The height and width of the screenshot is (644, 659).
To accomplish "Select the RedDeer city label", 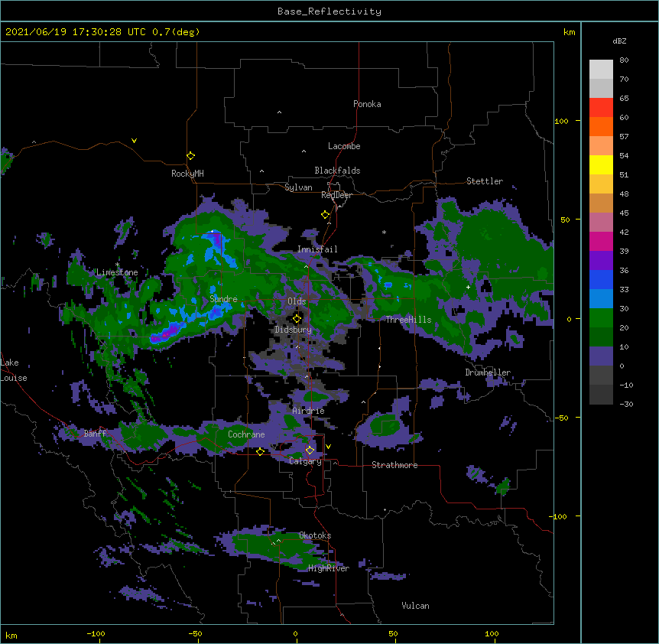I will [x=336, y=195].
